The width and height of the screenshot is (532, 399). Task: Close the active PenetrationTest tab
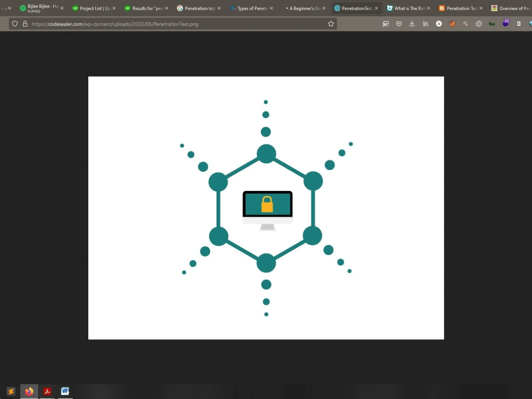[376, 8]
